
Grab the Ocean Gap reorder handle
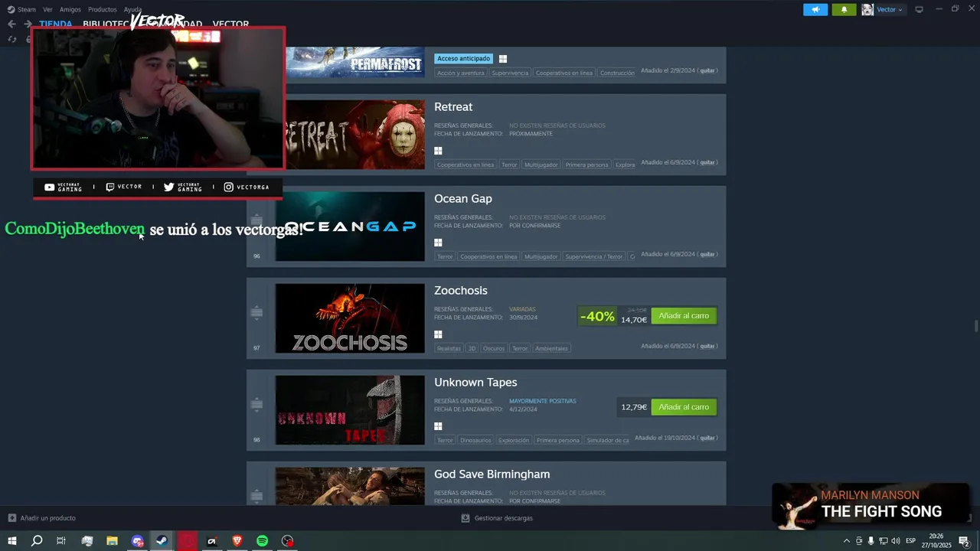pyautogui.click(x=256, y=220)
